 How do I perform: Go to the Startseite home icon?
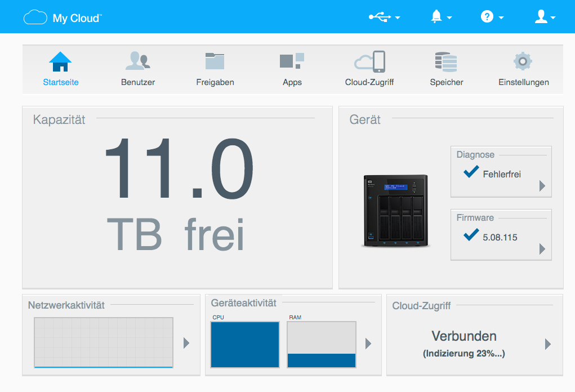coord(60,61)
